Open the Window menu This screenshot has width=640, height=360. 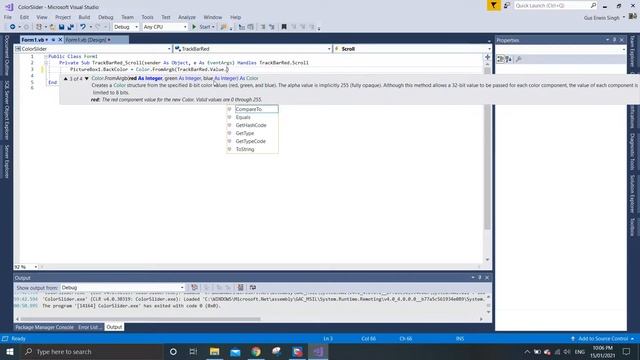click(213, 17)
